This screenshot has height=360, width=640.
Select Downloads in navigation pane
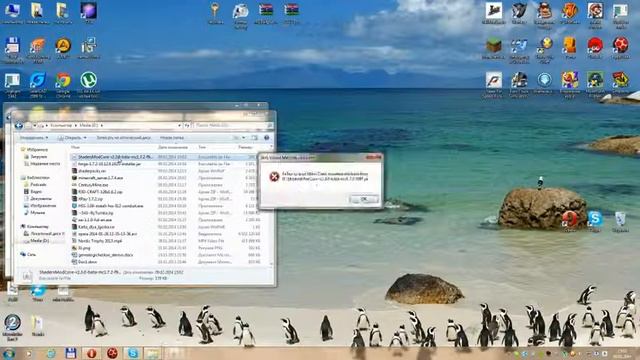point(39,156)
